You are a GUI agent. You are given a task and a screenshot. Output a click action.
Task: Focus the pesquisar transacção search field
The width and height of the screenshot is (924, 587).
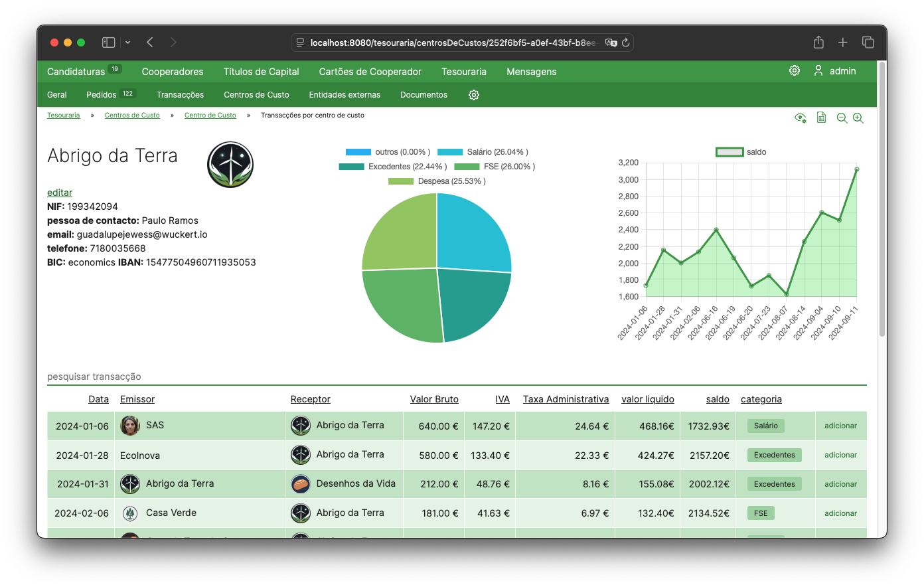click(457, 377)
